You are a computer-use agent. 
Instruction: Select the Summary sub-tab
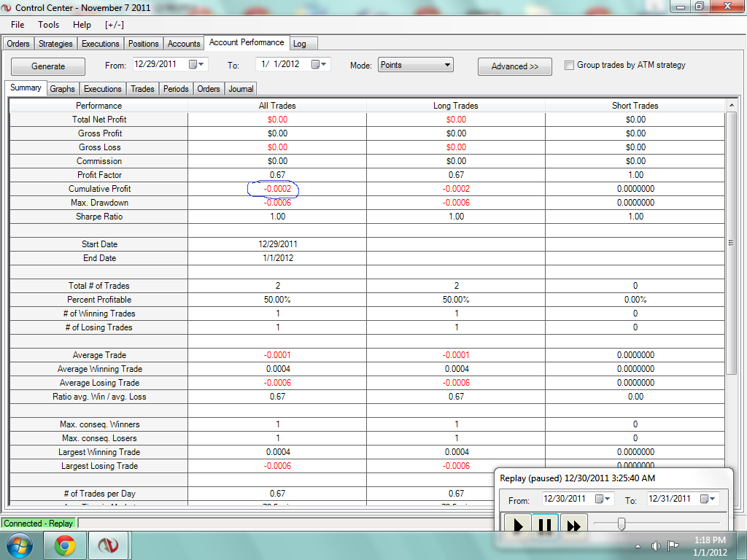coord(26,87)
